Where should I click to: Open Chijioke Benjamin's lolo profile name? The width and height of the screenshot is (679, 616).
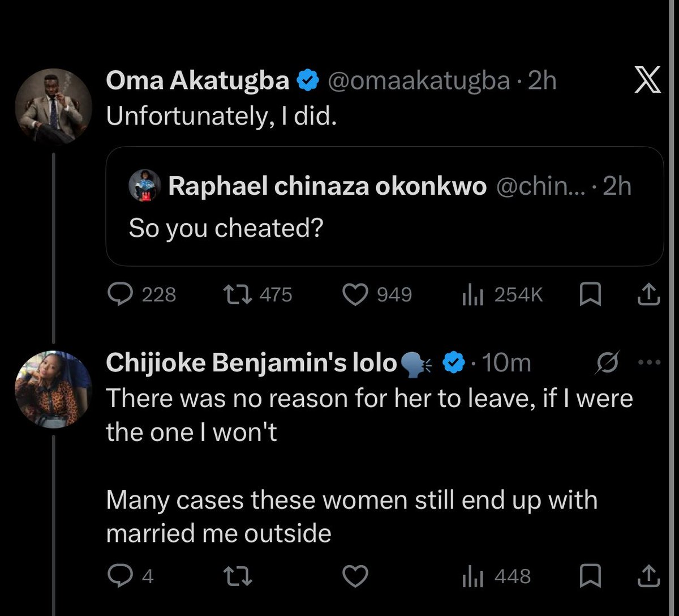pyautogui.click(x=252, y=363)
